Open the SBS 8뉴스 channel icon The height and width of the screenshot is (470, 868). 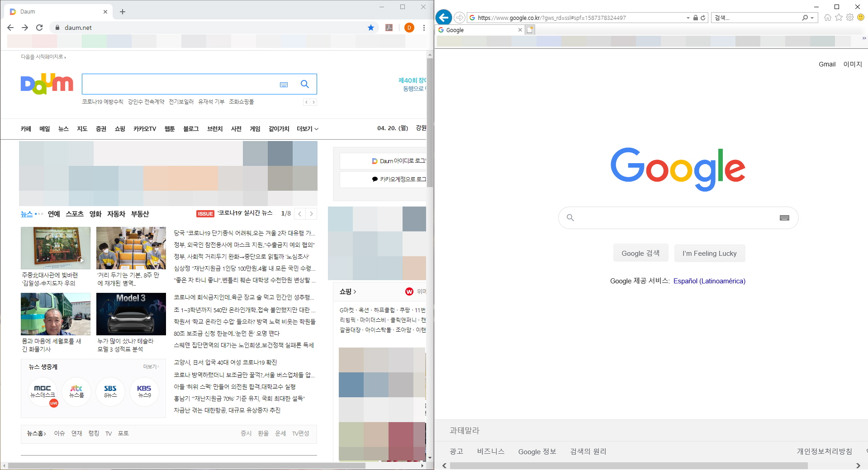110,391
